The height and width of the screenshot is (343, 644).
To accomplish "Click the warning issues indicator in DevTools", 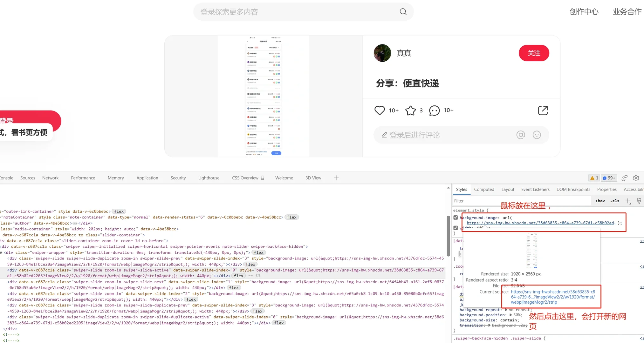I will coord(593,178).
